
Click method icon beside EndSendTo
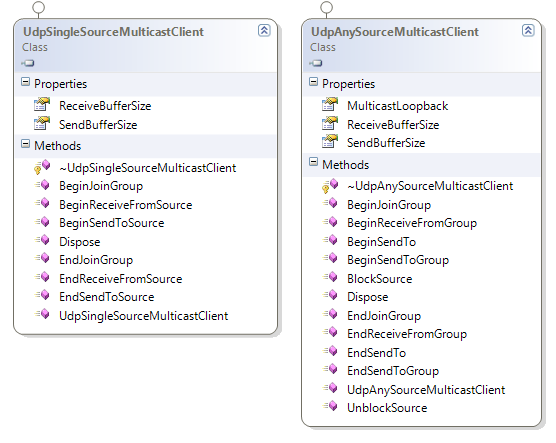pos(330,351)
